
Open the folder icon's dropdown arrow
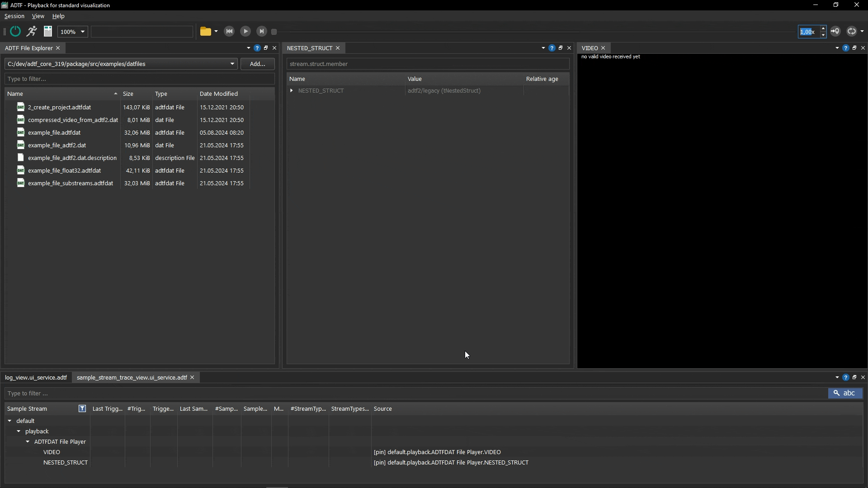[x=216, y=31]
